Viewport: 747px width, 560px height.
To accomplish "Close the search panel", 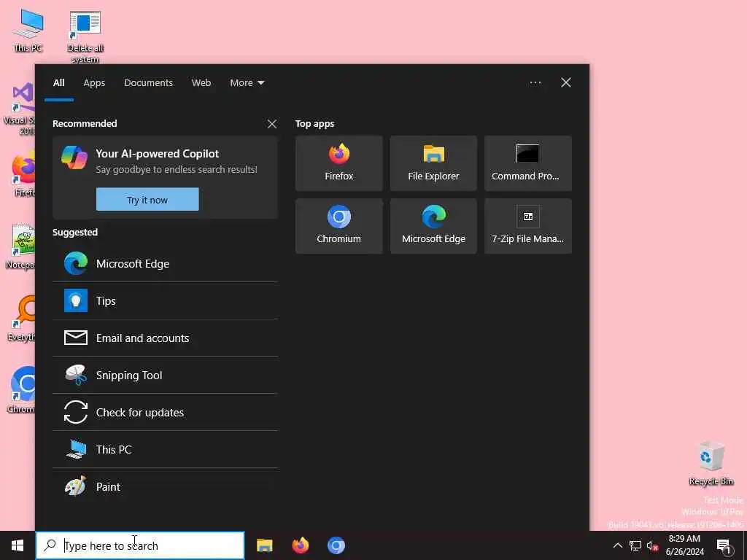I will pyautogui.click(x=566, y=83).
